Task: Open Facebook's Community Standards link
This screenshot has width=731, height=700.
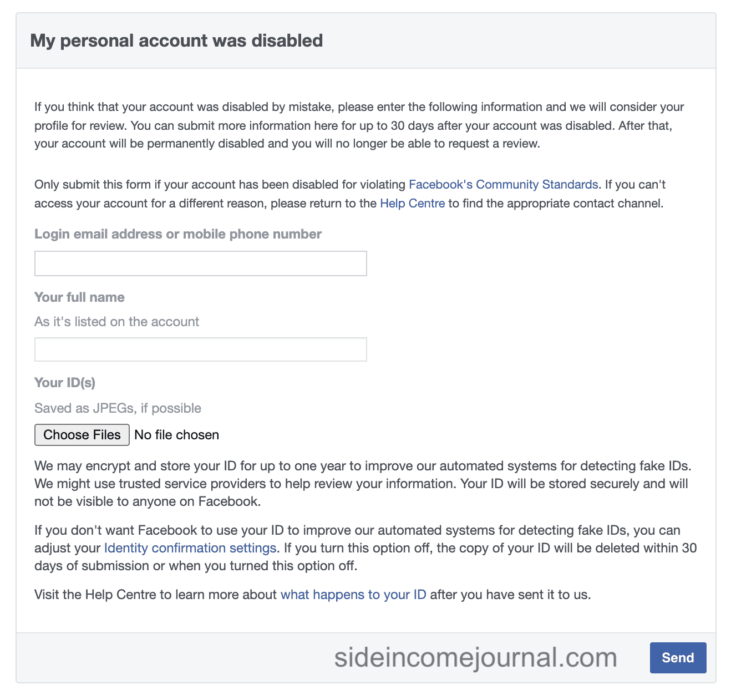Action: coord(503,185)
